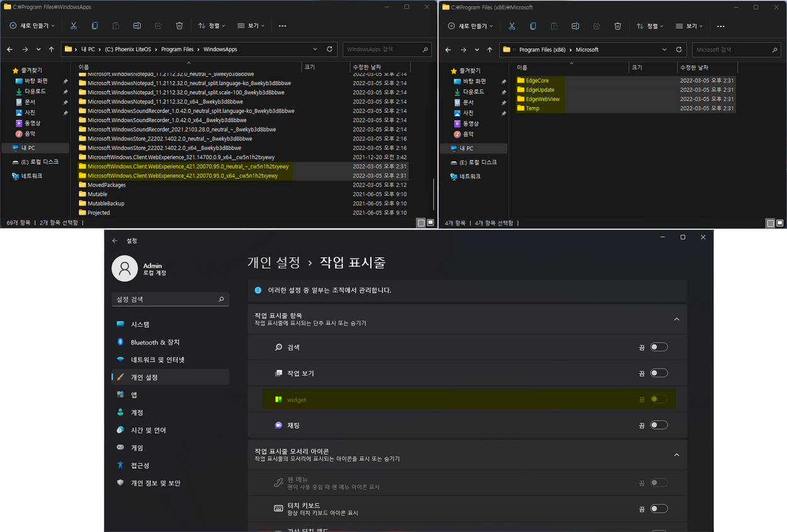
Task: Click the Cut icon in Microsoft folder window
Action: (512, 26)
